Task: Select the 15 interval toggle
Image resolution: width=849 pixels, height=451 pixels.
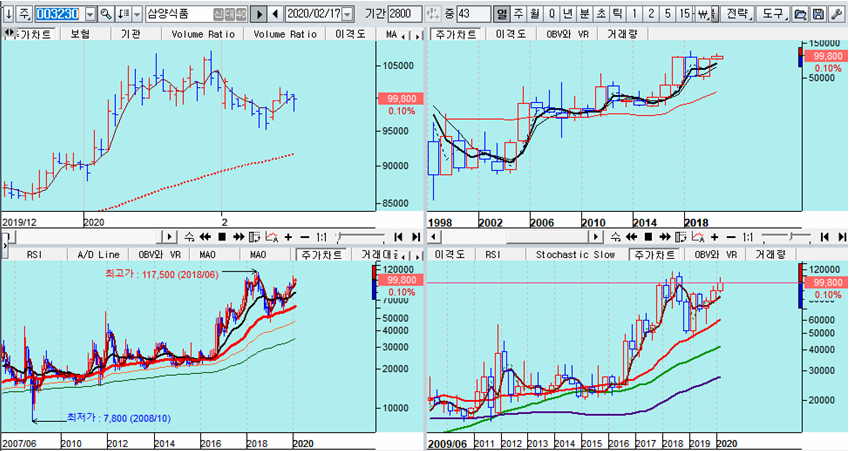Action: point(684,14)
